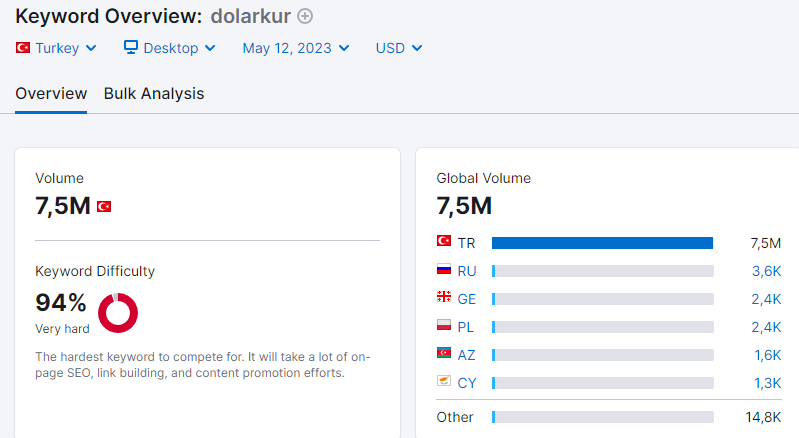Click the TR flag in Global Volume
The height and width of the screenshot is (438, 799).
pos(444,240)
